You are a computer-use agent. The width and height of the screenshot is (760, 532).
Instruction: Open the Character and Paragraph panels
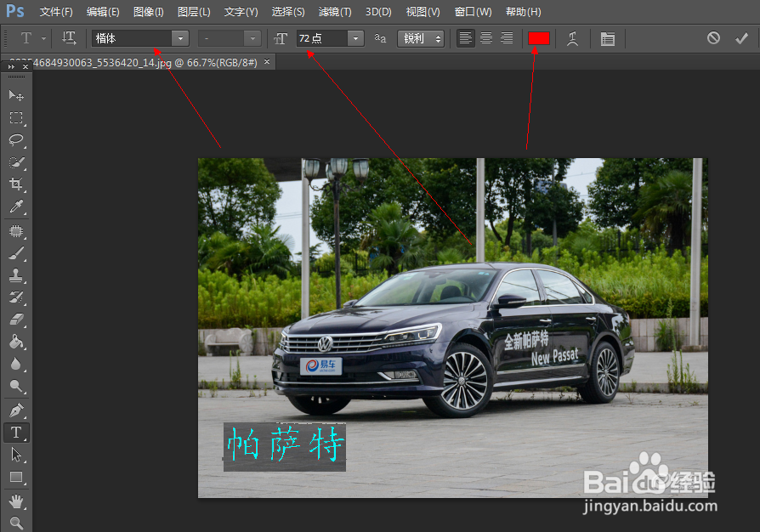(x=607, y=38)
